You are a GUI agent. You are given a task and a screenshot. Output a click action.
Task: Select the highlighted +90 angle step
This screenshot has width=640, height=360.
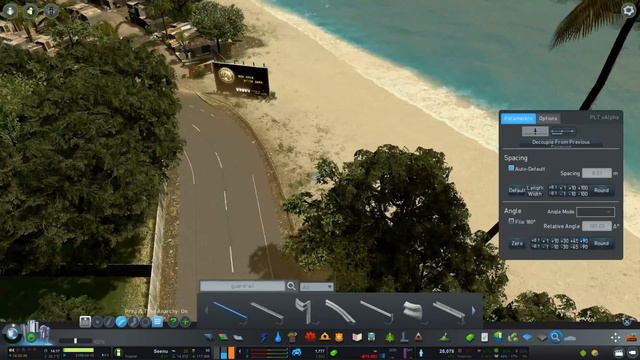pos(584,240)
